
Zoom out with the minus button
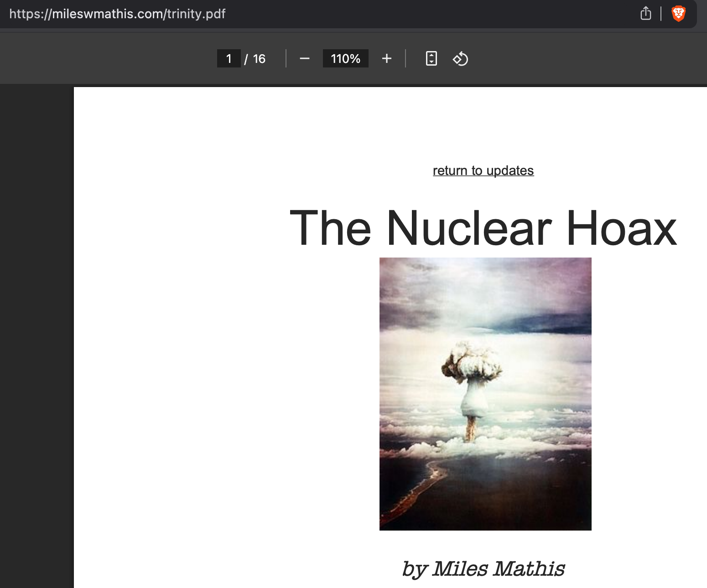(x=305, y=59)
